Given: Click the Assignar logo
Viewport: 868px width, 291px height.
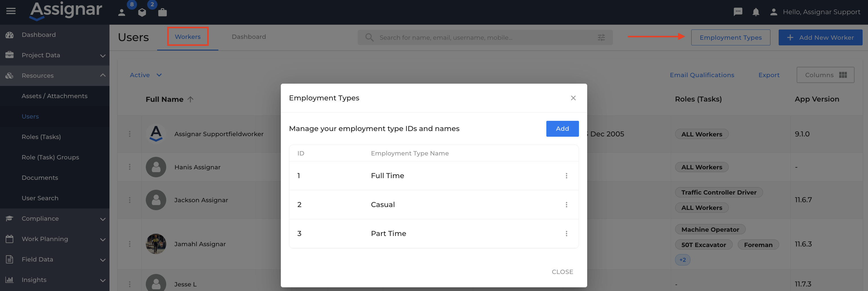Looking at the screenshot, I should click(66, 10).
